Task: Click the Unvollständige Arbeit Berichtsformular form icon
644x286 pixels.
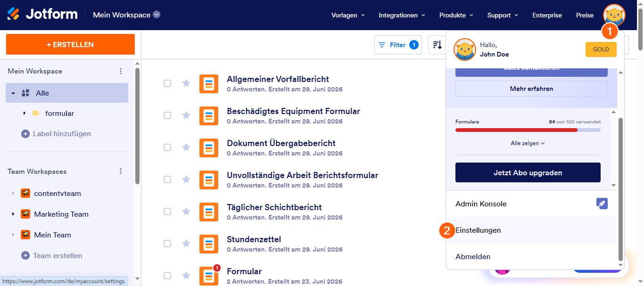Action: pos(209,180)
